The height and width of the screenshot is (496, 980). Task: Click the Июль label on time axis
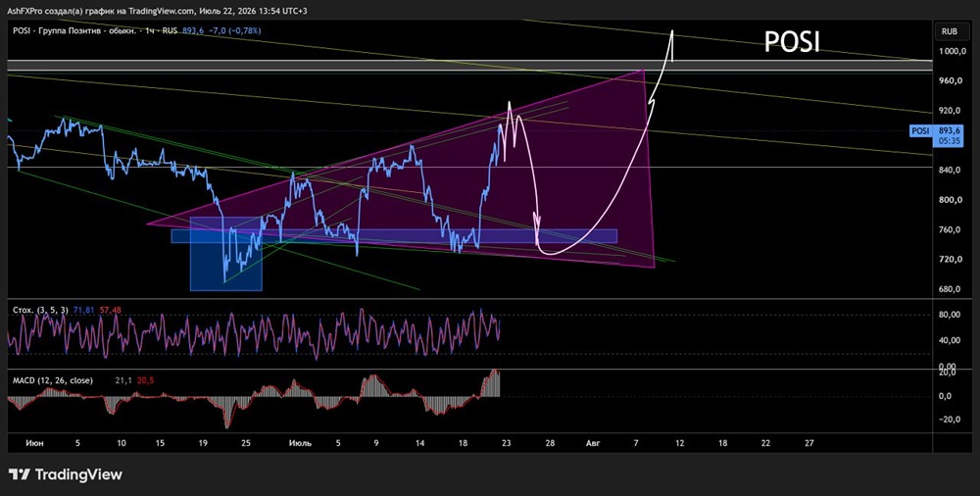tap(300, 443)
